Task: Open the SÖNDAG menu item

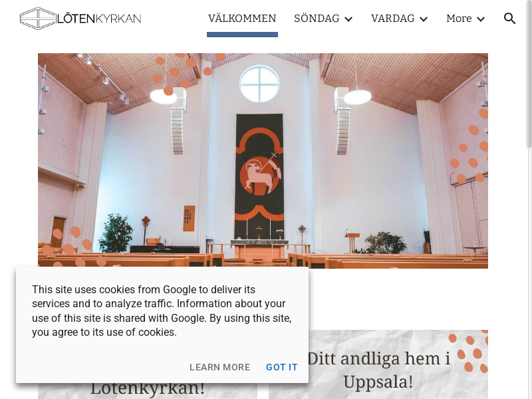Action: [317, 19]
